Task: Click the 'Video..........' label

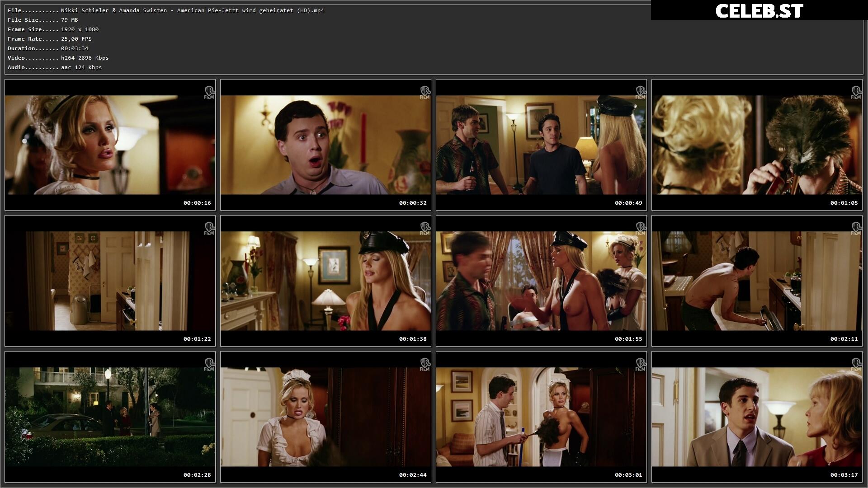Action: click(x=33, y=58)
